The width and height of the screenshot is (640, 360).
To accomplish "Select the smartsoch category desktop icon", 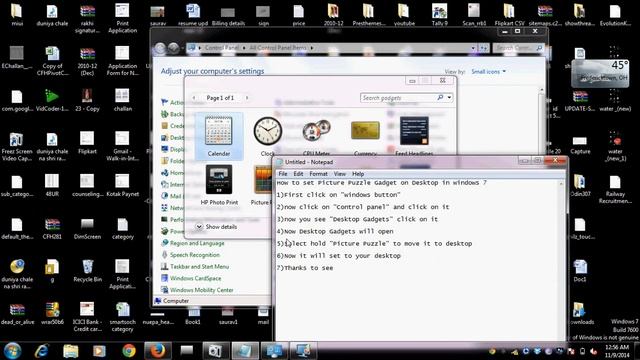I will click(x=122, y=317).
